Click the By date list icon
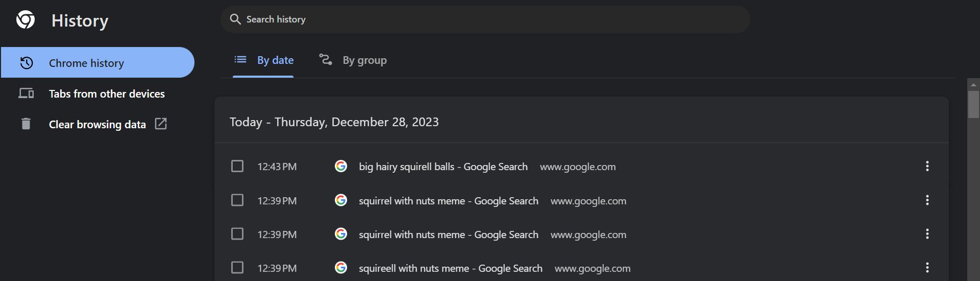Image resolution: width=980 pixels, height=281 pixels. (240, 60)
